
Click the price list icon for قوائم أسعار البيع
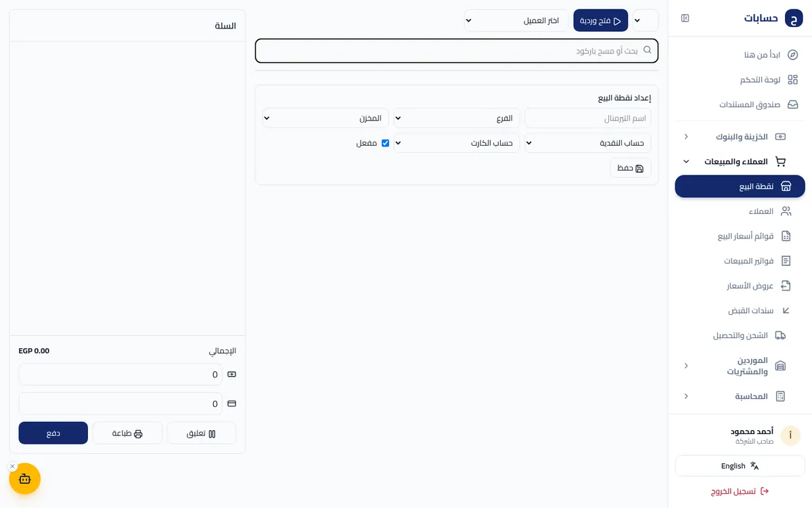tap(786, 236)
